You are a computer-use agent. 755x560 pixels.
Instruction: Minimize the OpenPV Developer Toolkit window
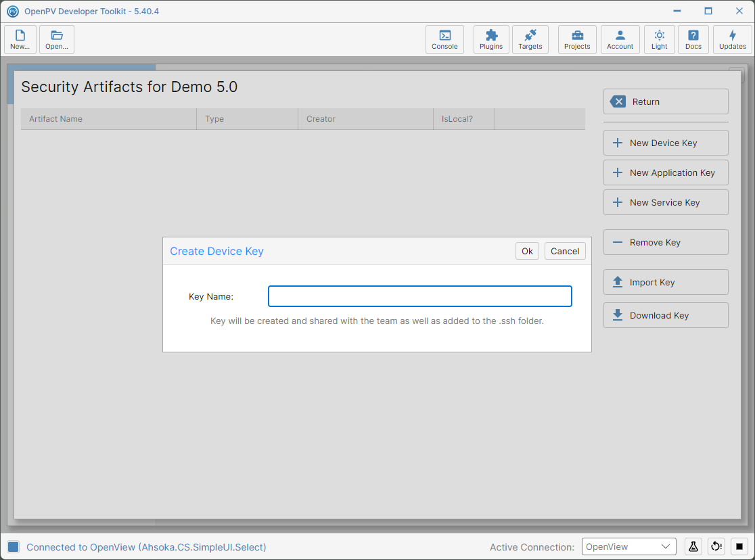coord(677,11)
